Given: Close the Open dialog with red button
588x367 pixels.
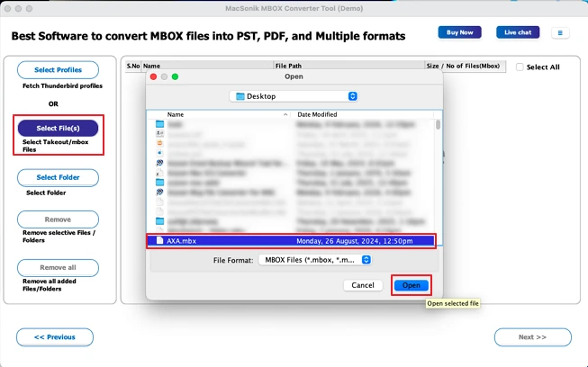Looking at the screenshot, I should 153,76.
